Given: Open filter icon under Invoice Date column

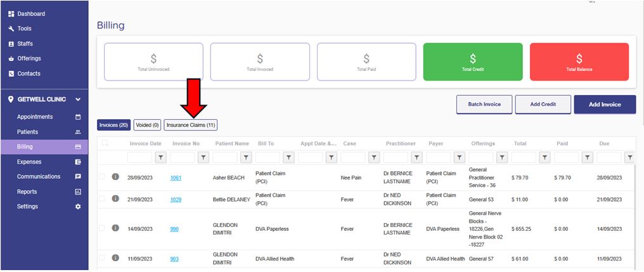Looking at the screenshot, I should pyautogui.click(x=160, y=157).
